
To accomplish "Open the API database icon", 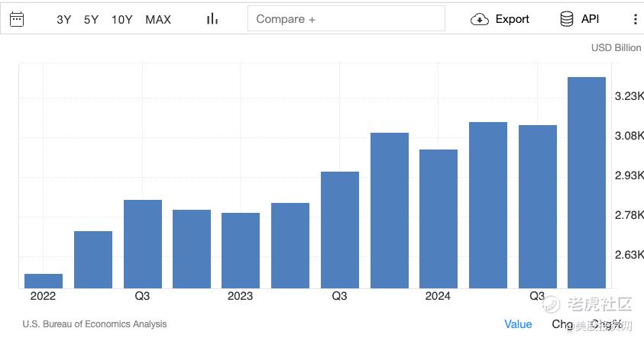I will click(x=567, y=19).
